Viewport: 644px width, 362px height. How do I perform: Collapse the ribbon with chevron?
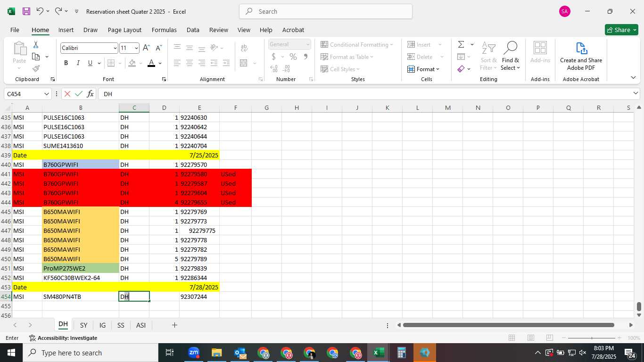click(x=633, y=77)
